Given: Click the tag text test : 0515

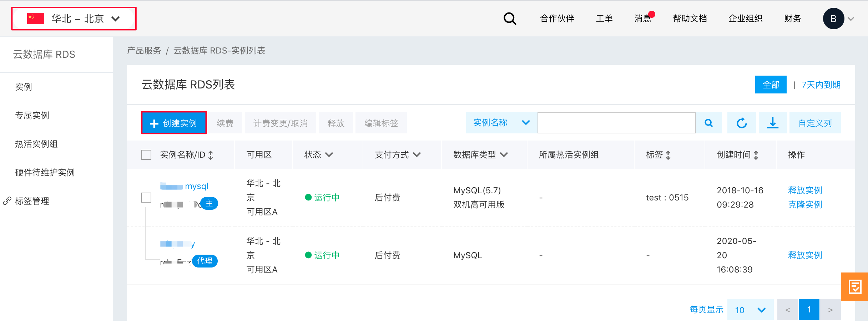Looking at the screenshot, I should tap(667, 198).
